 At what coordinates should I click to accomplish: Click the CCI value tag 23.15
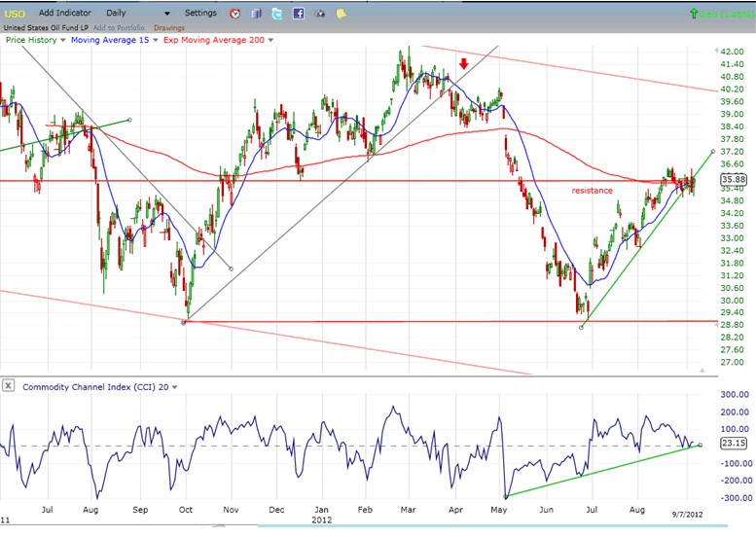point(734,443)
